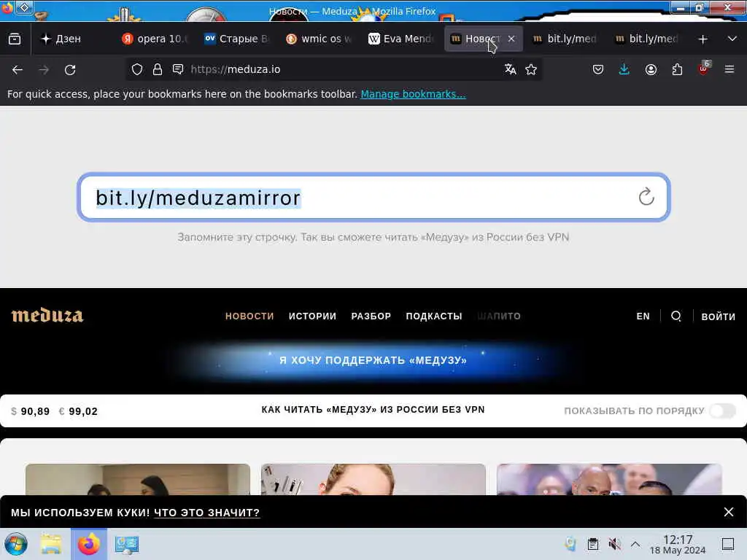The width and height of the screenshot is (747, 560).
Task: Click the dollar rate 90,89
Action: 31,411
